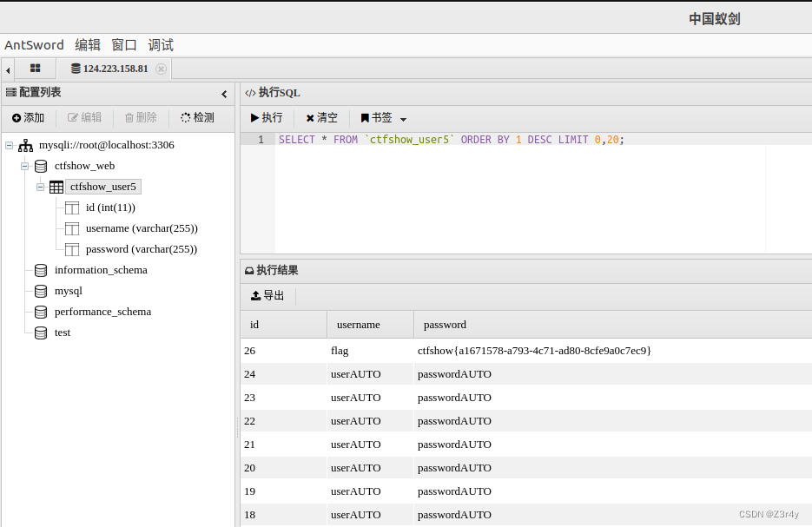This screenshot has height=527, width=812.
Task: Switch to the 124.223.158.81 shell tab
Action: [116, 69]
